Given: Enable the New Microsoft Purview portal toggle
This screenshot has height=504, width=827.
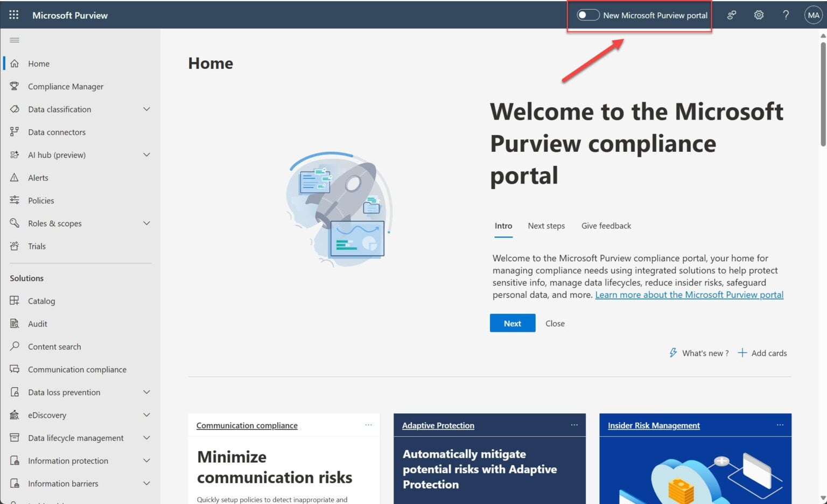Looking at the screenshot, I should tap(587, 15).
